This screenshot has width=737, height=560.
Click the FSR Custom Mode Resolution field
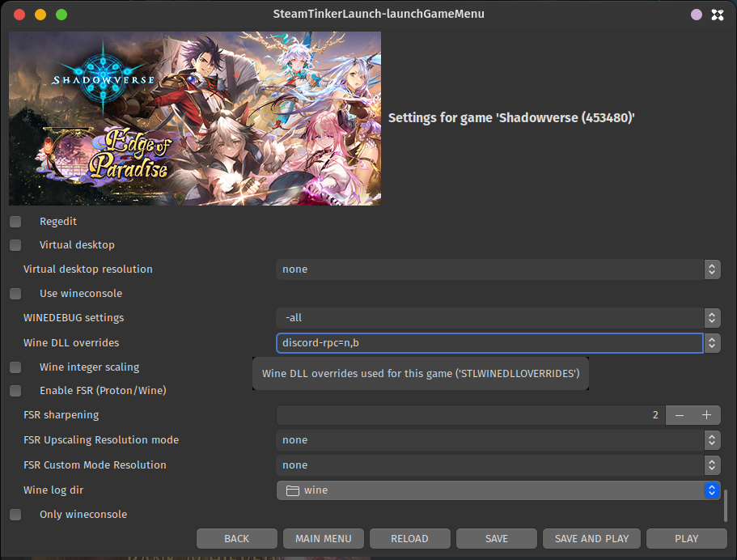(x=489, y=465)
